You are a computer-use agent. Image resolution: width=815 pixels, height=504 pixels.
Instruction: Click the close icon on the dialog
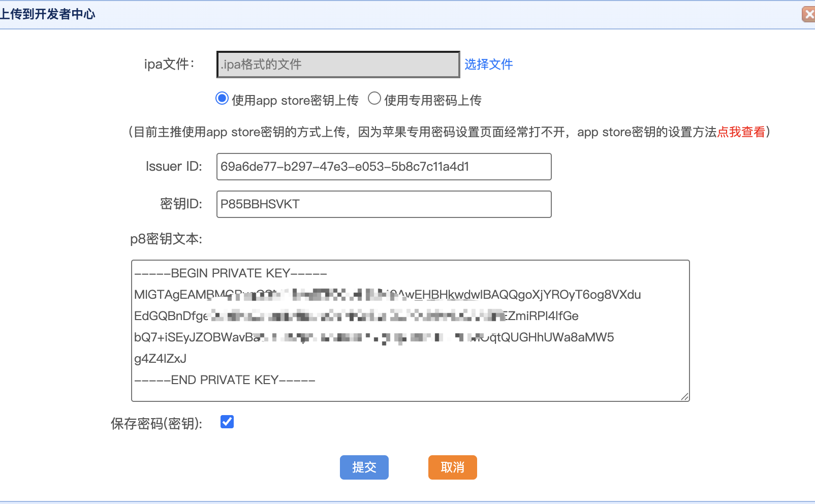coord(808,14)
